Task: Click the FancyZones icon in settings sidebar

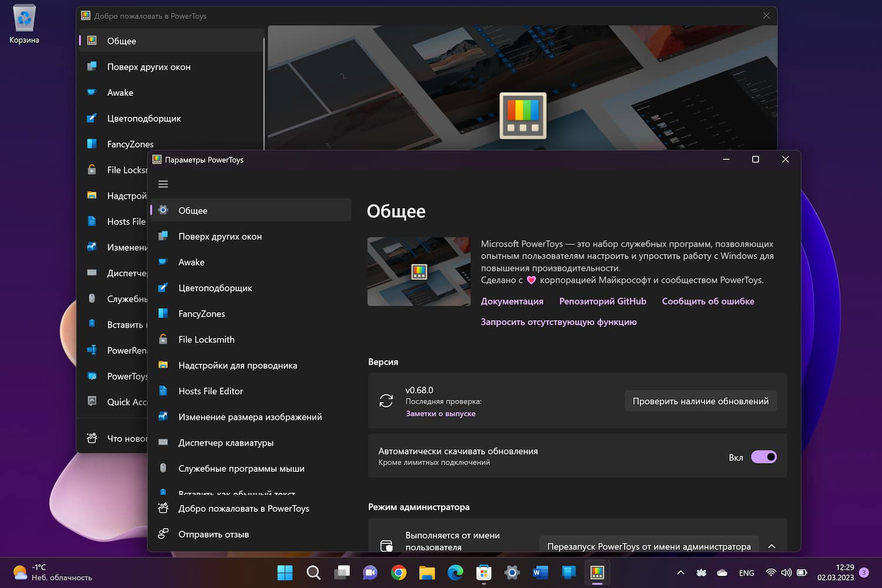Action: (x=163, y=313)
